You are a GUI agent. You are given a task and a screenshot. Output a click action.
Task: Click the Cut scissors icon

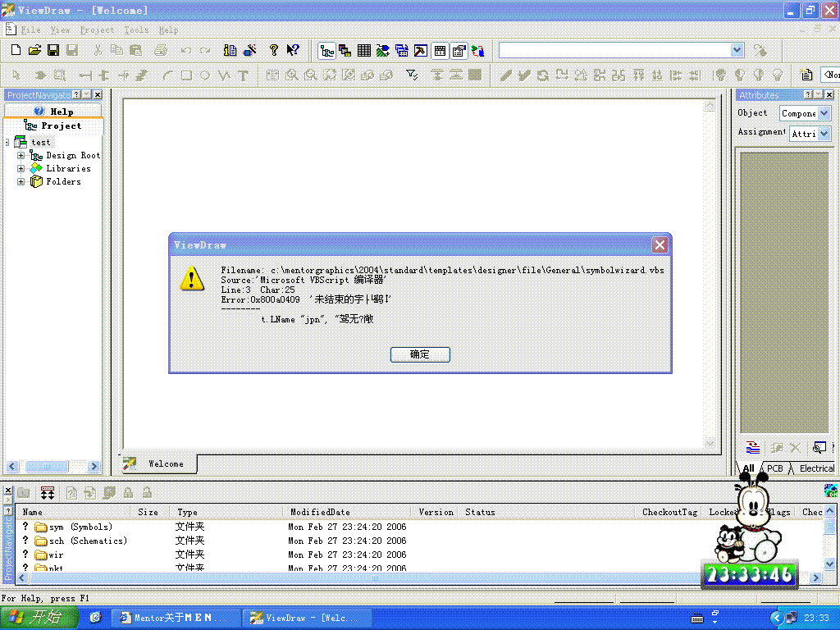[98, 50]
